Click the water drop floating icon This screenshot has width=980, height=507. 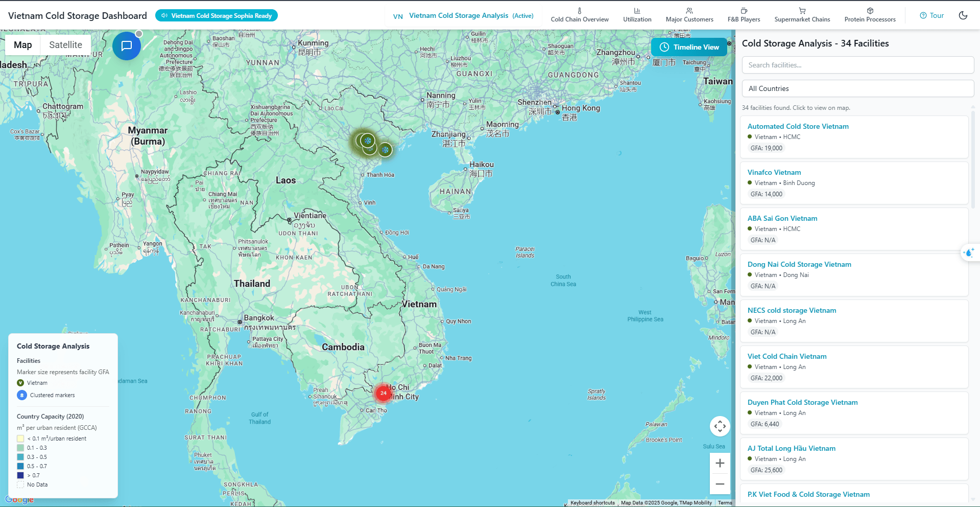click(x=969, y=252)
